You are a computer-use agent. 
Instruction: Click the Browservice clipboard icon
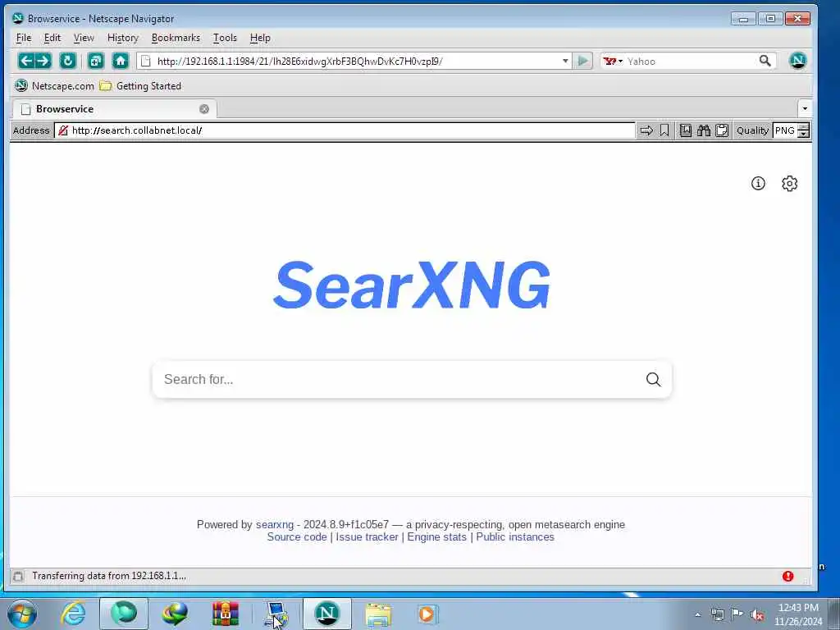point(722,130)
